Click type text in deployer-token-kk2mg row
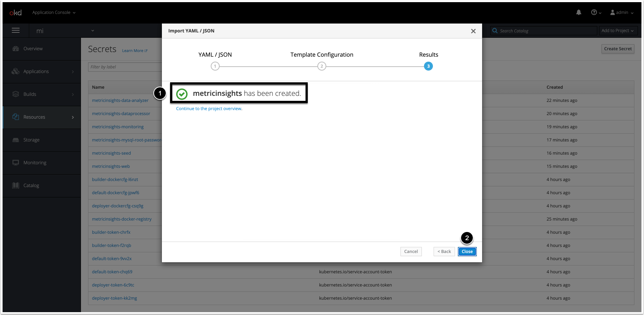 coord(355,298)
